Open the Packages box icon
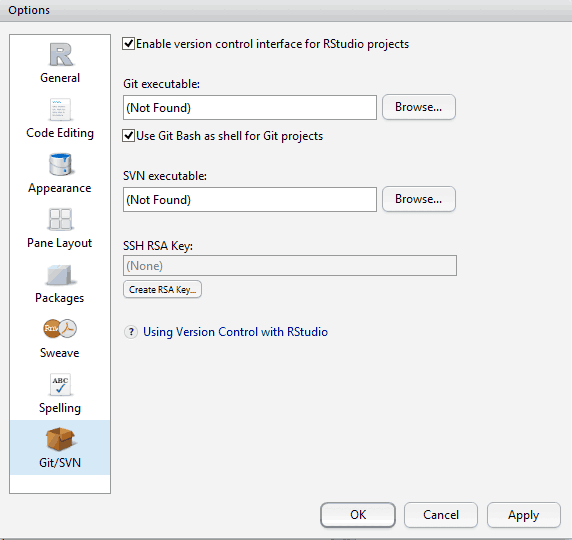Image resolution: width=572 pixels, height=540 pixels. coord(60,275)
